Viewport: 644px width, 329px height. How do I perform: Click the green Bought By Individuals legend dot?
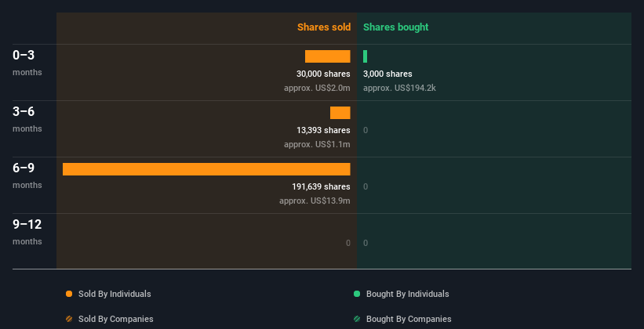[x=357, y=294]
